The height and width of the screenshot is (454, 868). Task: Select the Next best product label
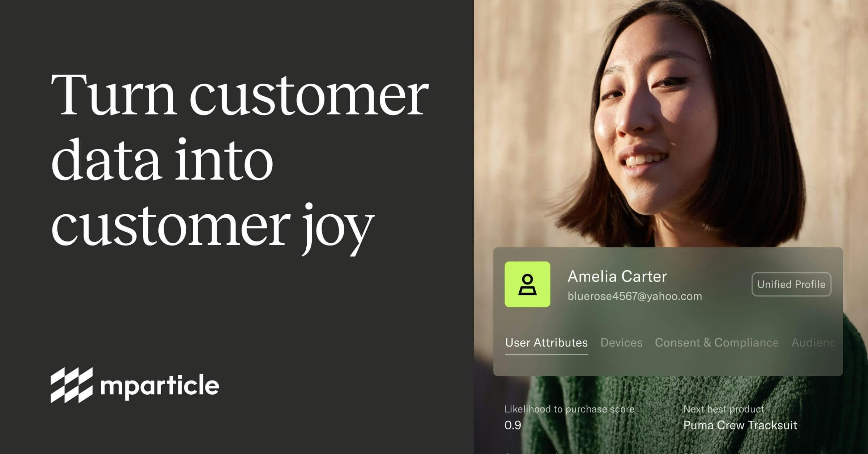[x=724, y=409]
